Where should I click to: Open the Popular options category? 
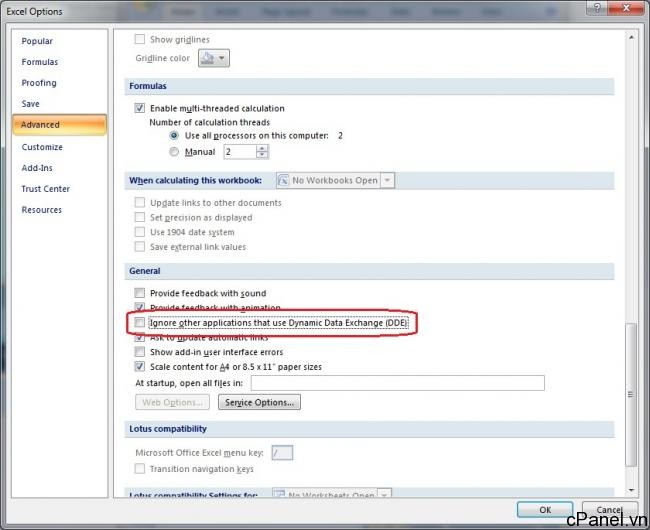click(37, 41)
